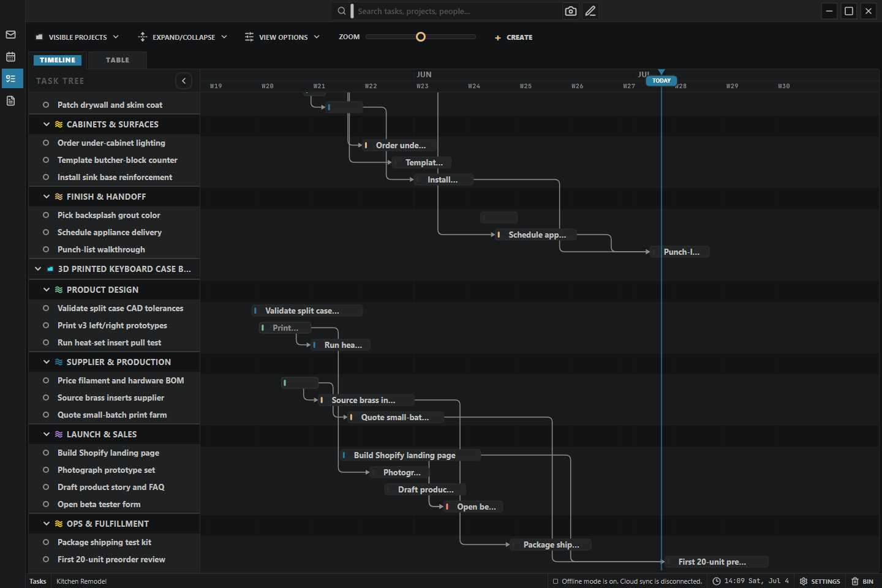The height and width of the screenshot is (588, 882).
Task: Click the Product Design group icon
Action: pyautogui.click(x=59, y=290)
